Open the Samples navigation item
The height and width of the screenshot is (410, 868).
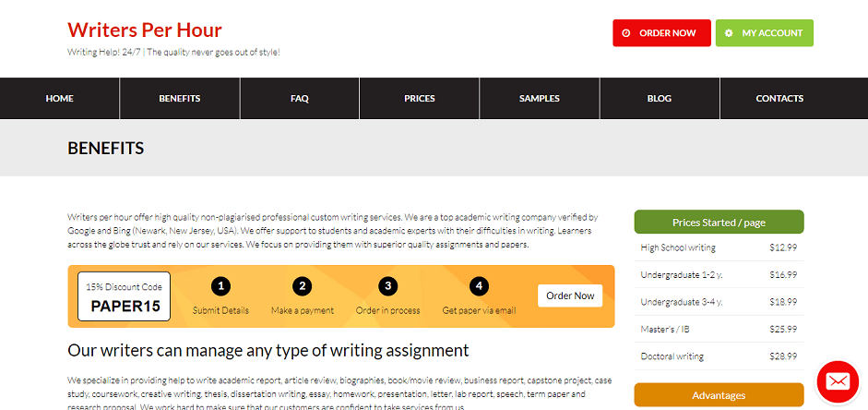click(x=540, y=99)
